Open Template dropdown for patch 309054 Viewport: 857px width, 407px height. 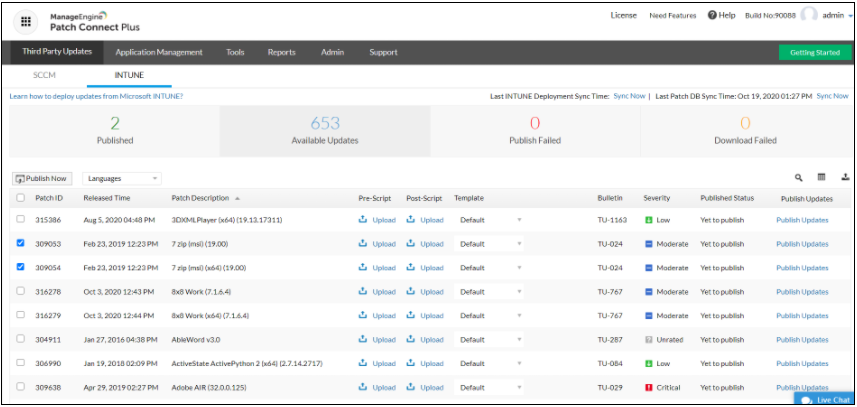pos(489,268)
